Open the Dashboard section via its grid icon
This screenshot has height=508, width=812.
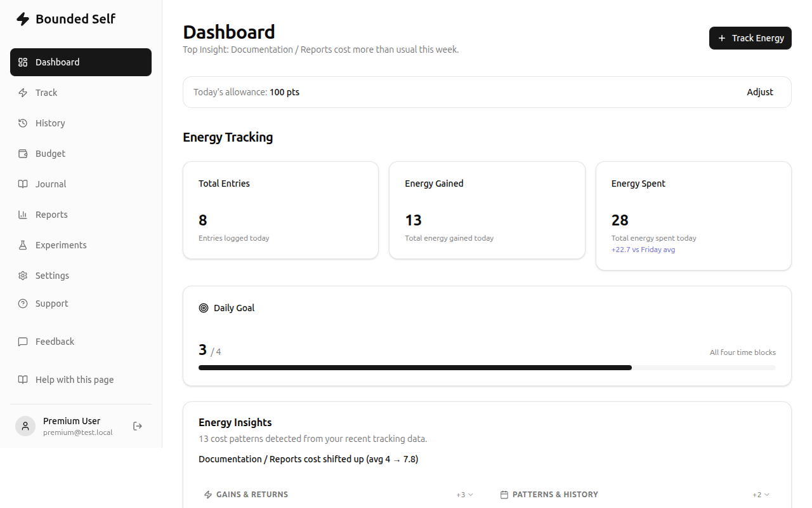(23, 62)
